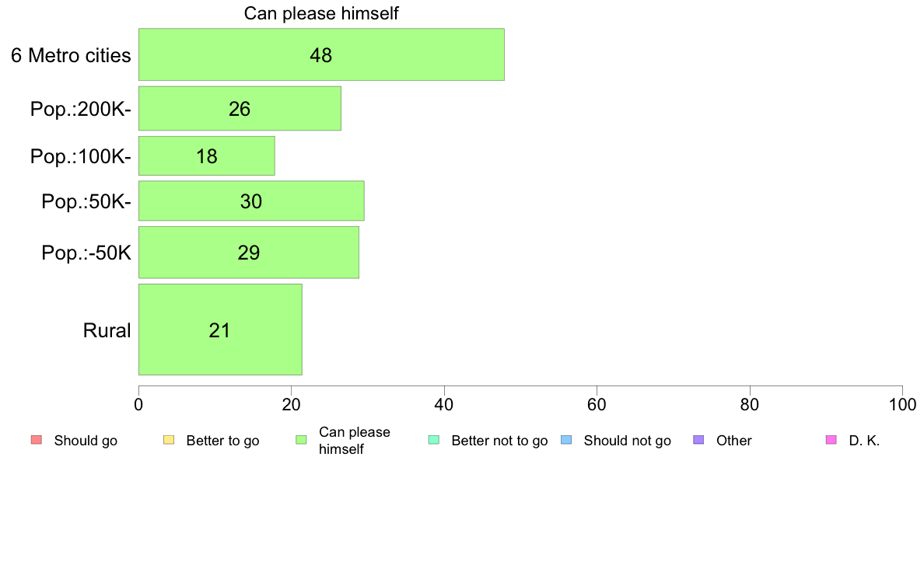Select the green Can please himself swatch
The height and width of the screenshot is (572, 924).
click(301, 440)
